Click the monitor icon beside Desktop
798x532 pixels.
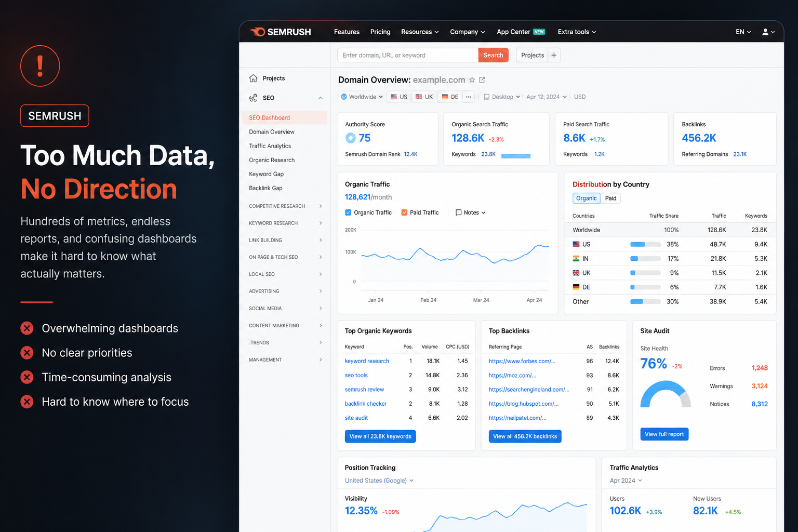point(487,97)
